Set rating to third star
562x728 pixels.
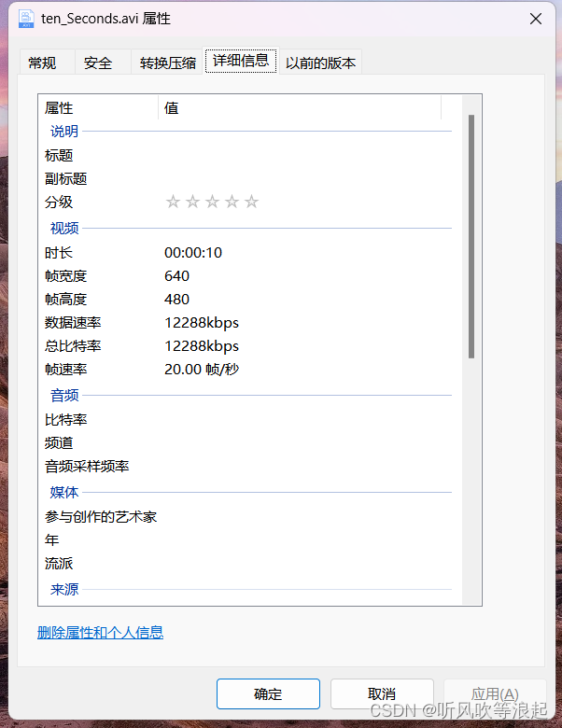click(212, 202)
